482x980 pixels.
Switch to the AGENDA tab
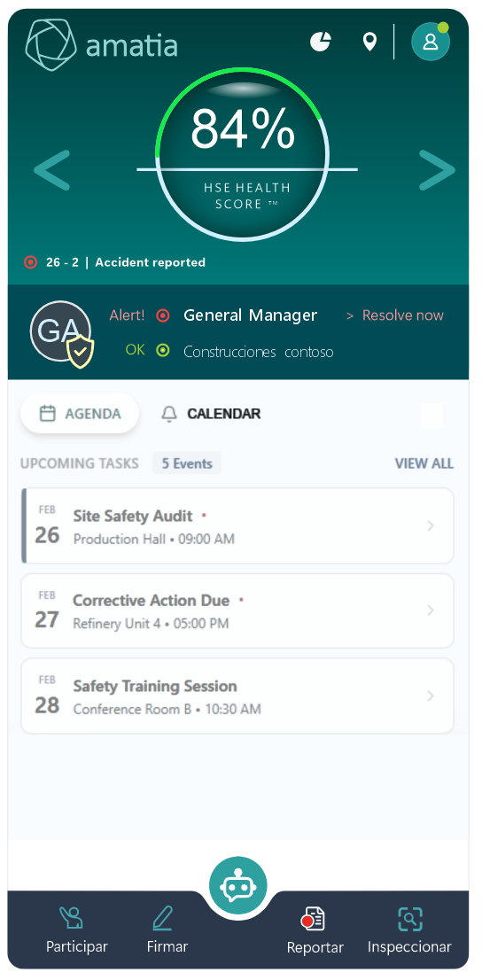(x=80, y=414)
